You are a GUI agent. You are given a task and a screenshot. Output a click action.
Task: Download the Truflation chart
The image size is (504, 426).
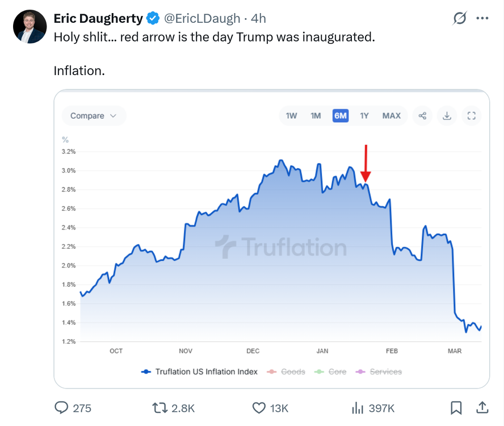pos(447,116)
